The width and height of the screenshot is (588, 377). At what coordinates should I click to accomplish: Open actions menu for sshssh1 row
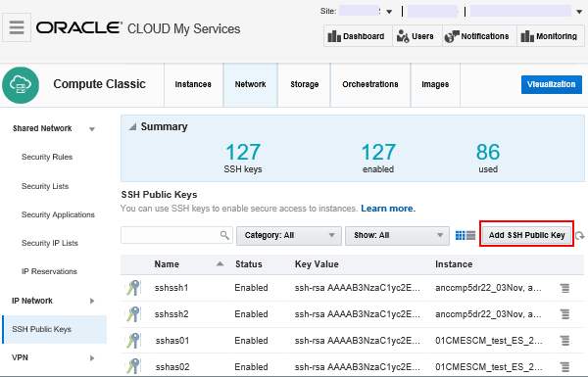tap(564, 288)
